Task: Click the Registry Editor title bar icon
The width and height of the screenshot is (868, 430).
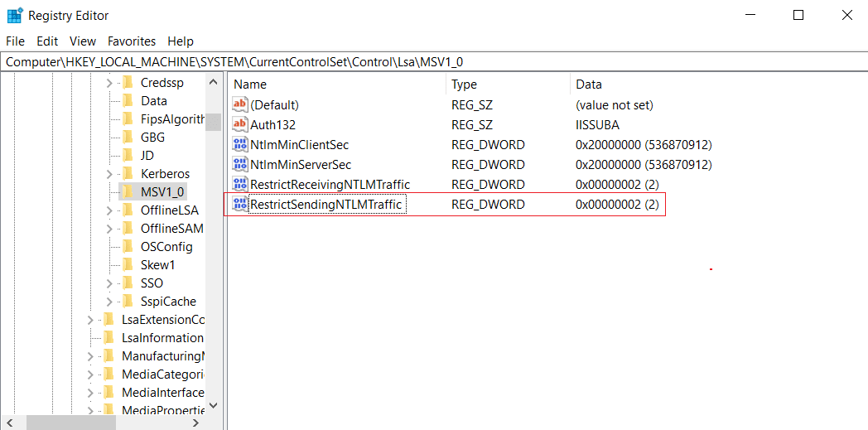Action: [x=15, y=16]
